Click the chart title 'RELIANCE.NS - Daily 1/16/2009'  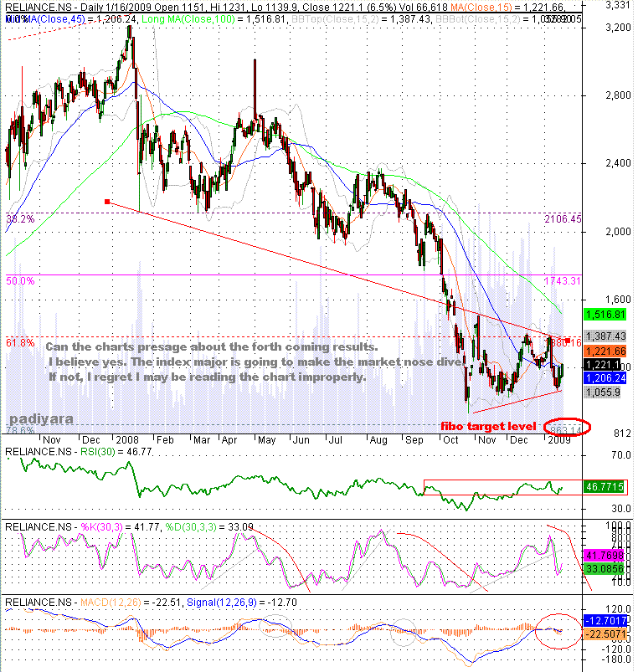coord(79,8)
